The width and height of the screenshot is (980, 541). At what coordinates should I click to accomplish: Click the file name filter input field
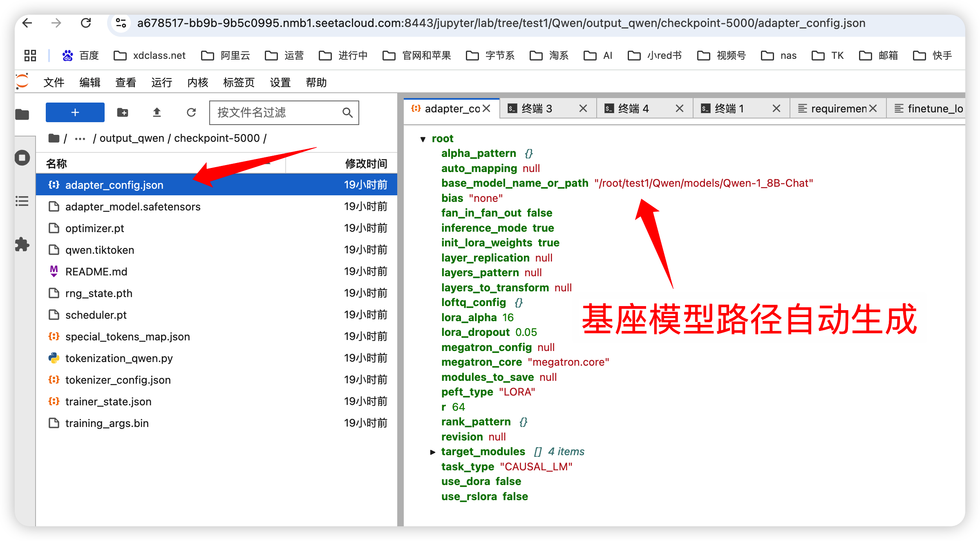coord(278,112)
